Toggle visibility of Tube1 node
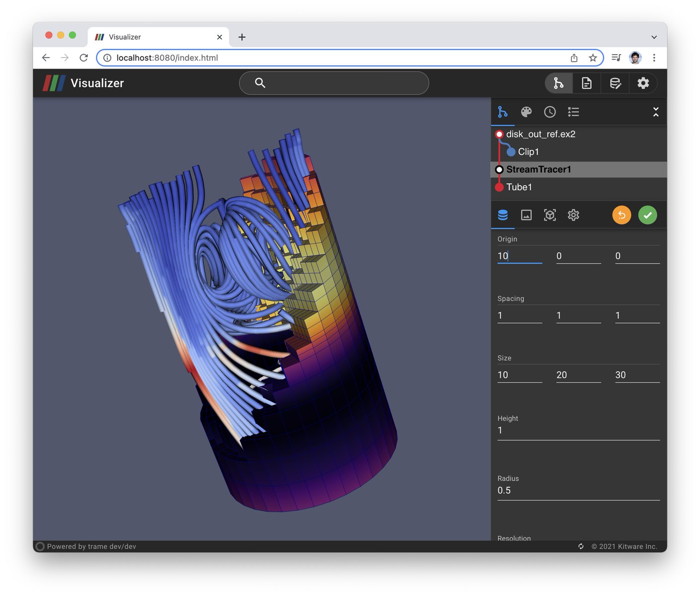The image size is (700, 596). click(x=499, y=187)
